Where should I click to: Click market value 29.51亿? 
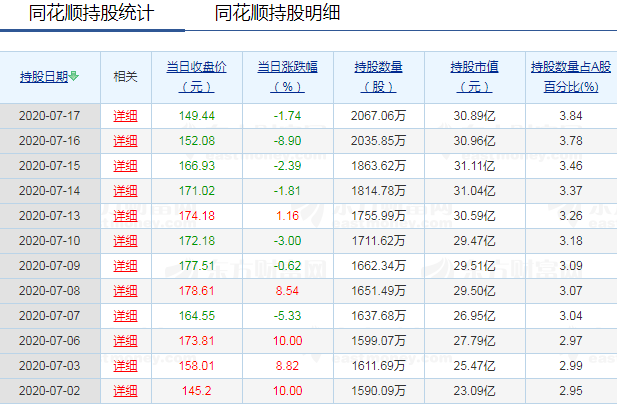[x=475, y=266]
